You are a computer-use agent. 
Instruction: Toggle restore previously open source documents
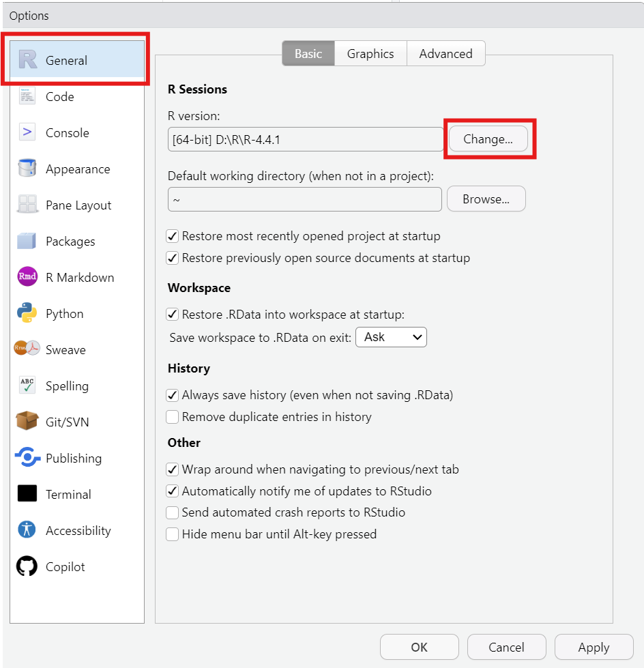pos(172,258)
